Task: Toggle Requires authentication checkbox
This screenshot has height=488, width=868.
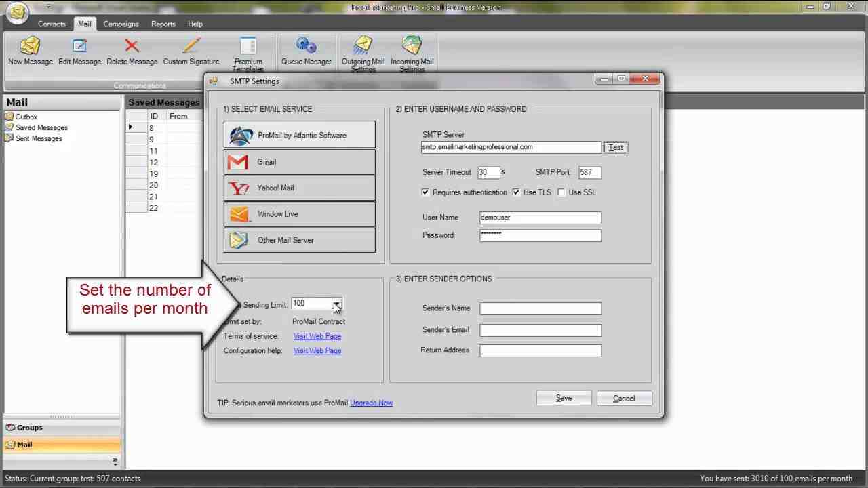Action: pos(425,192)
